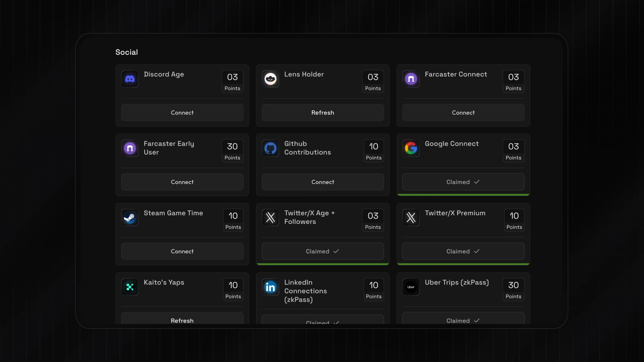This screenshot has width=644, height=362.
Task: Click the 03 Points badge on Discord Age
Action: point(232,81)
